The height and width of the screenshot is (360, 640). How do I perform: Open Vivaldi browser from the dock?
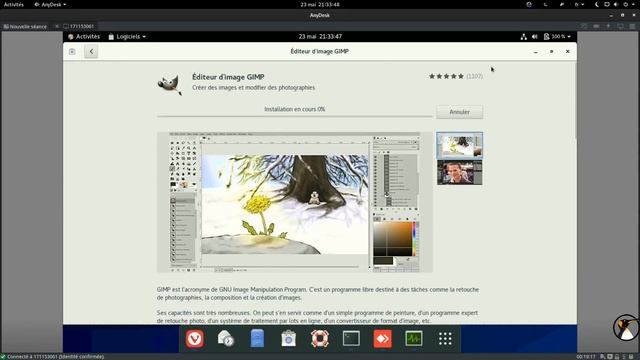pyautogui.click(x=195, y=339)
